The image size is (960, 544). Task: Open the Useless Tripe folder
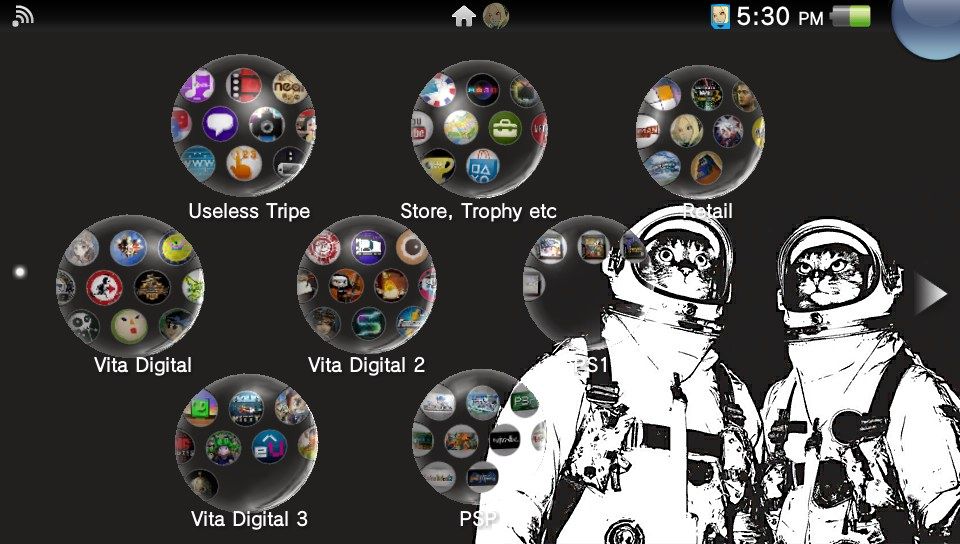point(244,125)
